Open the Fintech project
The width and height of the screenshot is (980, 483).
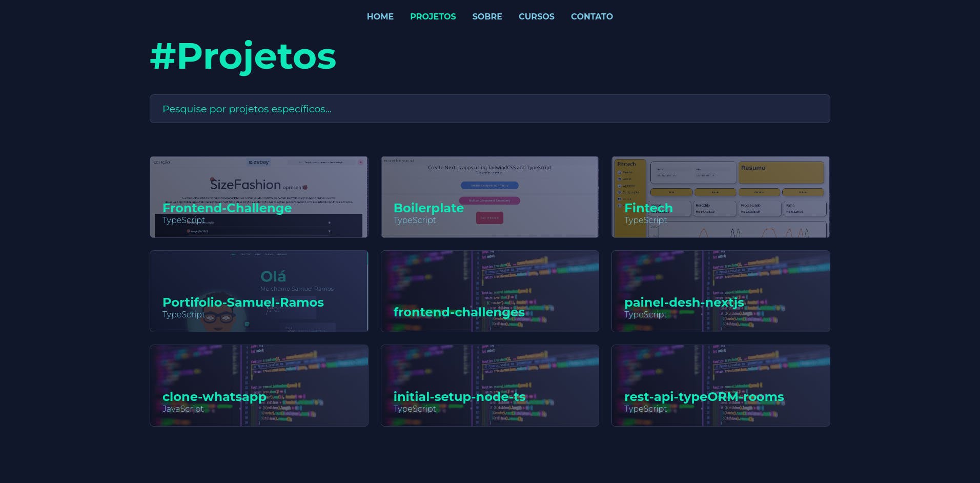[x=648, y=208]
